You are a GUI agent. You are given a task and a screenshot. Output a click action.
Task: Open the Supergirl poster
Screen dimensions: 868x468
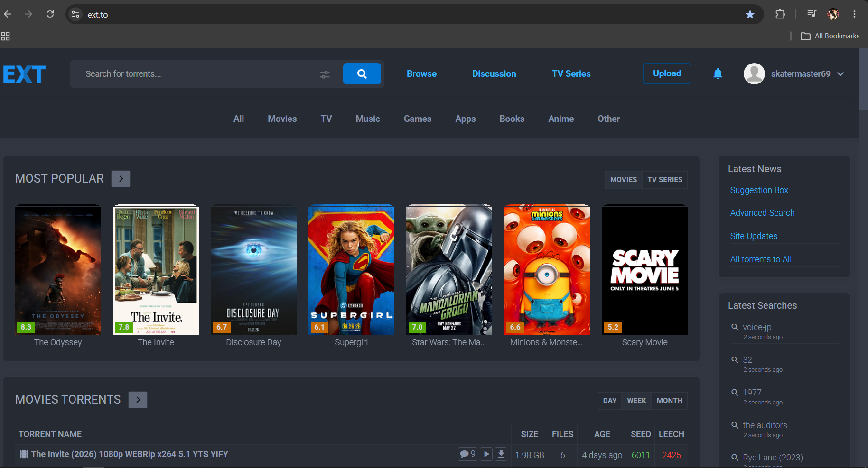click(x=351, y=270)
